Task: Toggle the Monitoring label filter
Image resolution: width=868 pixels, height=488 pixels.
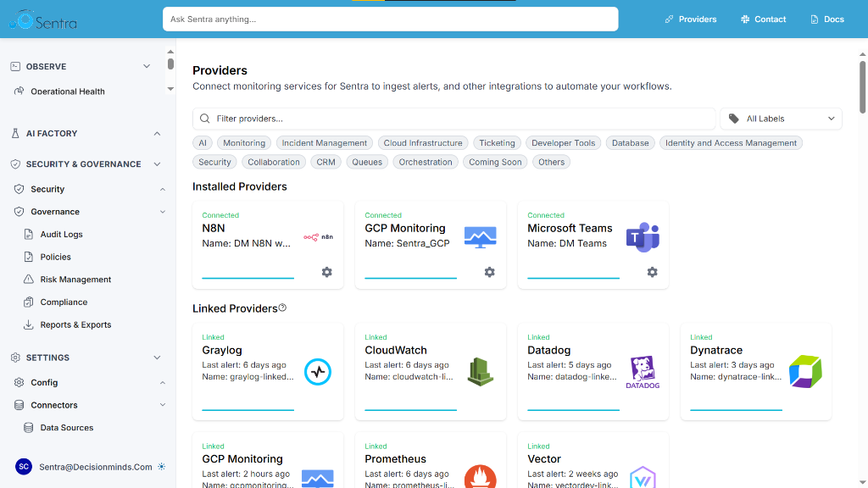Action: click(x=244, y=142)
